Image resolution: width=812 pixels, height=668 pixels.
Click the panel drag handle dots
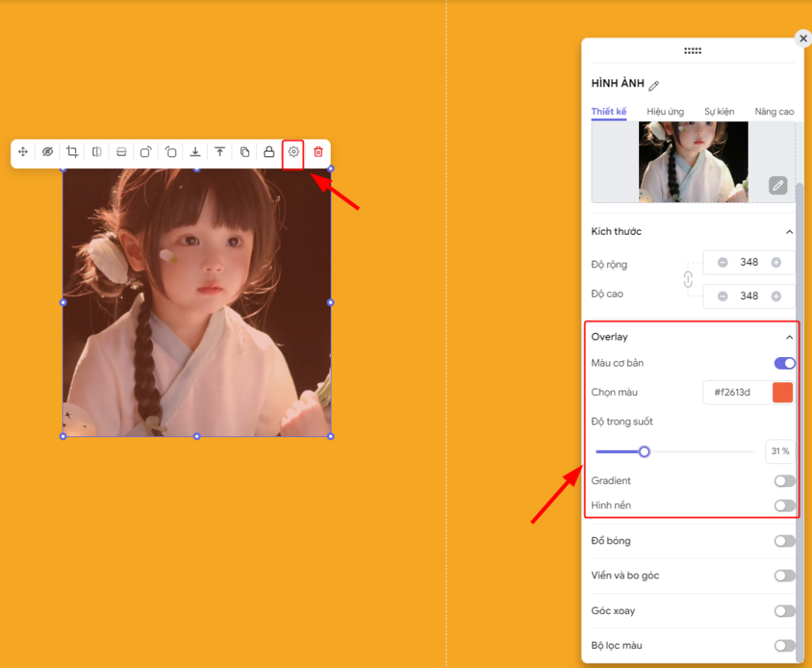tap(692, 51)
